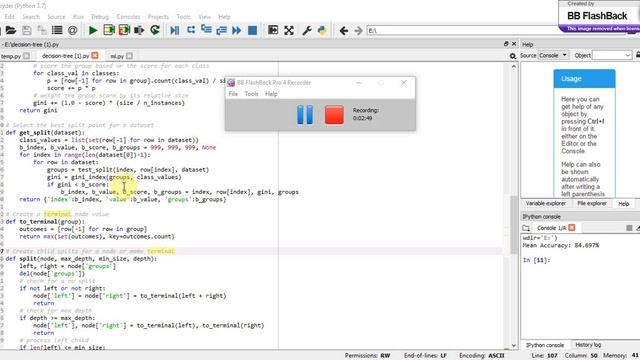Click the 'def get_split(dataset):' line
Image resolution: width=640 pixels, height=360 pixels.
point(45,133)
